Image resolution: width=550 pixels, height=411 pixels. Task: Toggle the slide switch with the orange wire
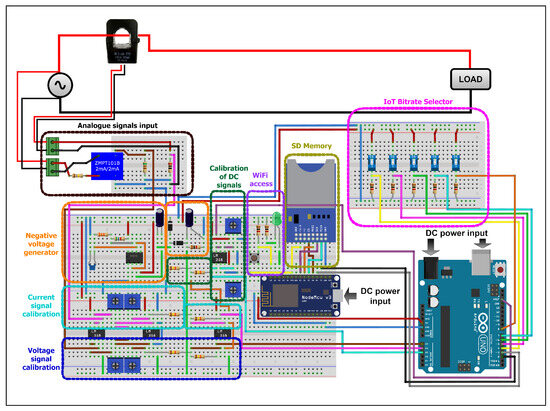456,162
